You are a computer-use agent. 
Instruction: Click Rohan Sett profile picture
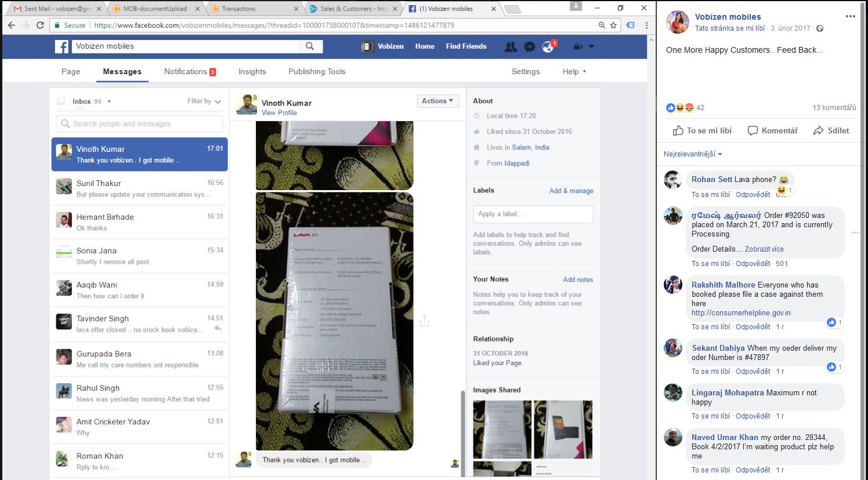coord(673,180)
